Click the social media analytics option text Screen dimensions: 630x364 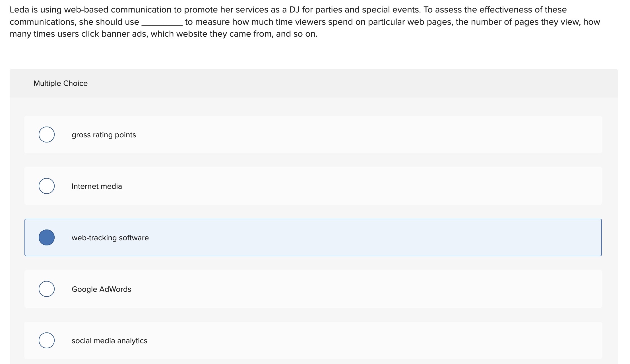click(x=109, y=340)
